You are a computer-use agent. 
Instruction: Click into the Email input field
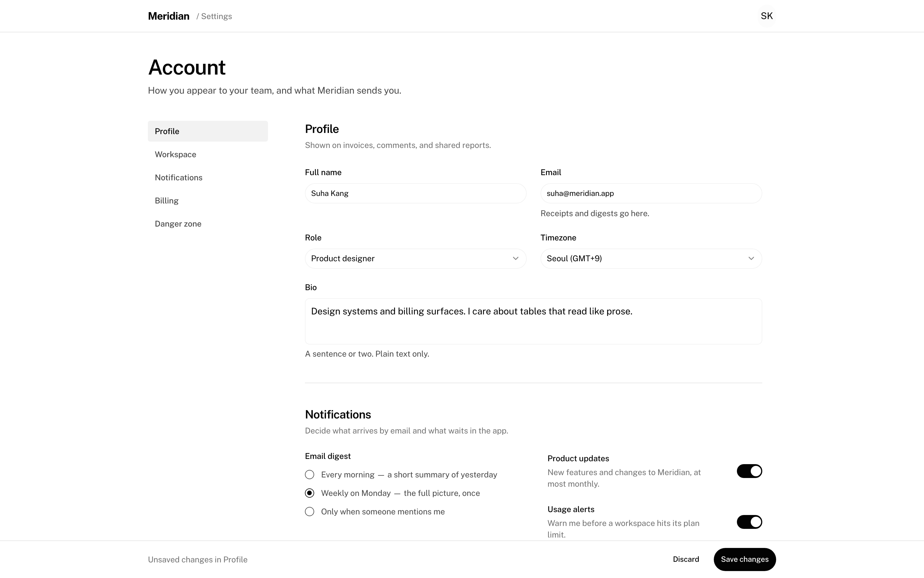pos(651,193)
